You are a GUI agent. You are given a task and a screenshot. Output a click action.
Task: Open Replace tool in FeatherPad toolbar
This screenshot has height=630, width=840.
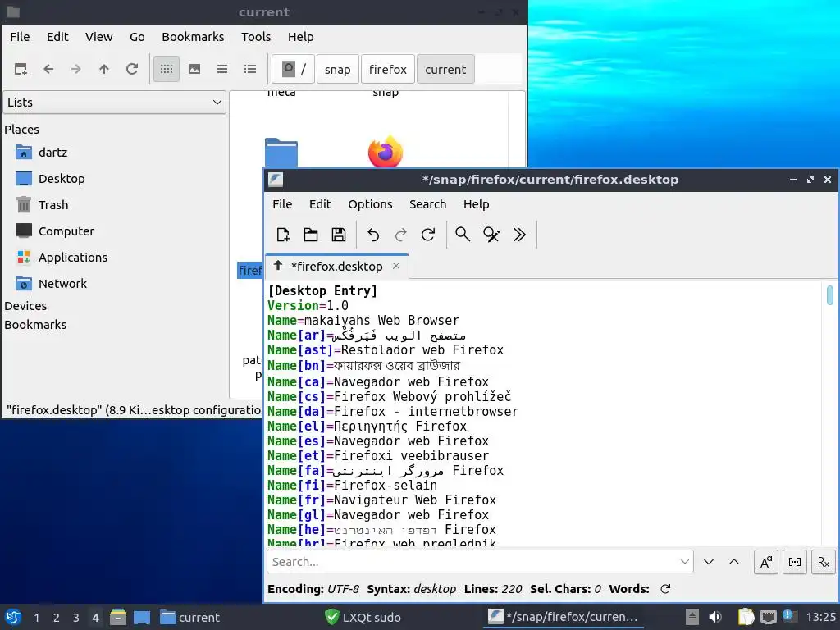click(491, 235)
